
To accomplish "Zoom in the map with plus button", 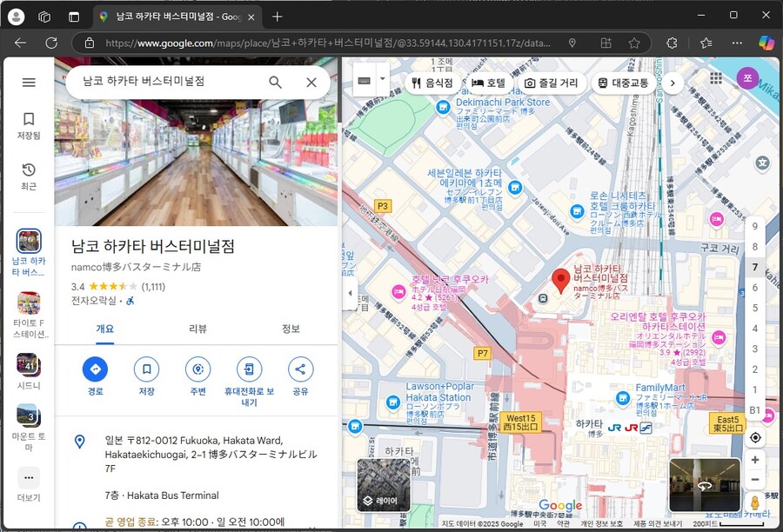I will (x=754, y=460).
